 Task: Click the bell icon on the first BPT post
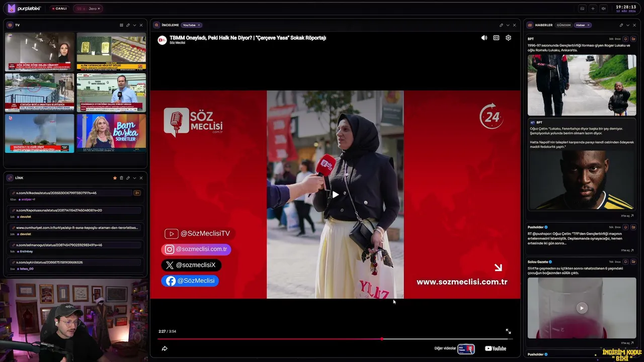click(625, 39)
